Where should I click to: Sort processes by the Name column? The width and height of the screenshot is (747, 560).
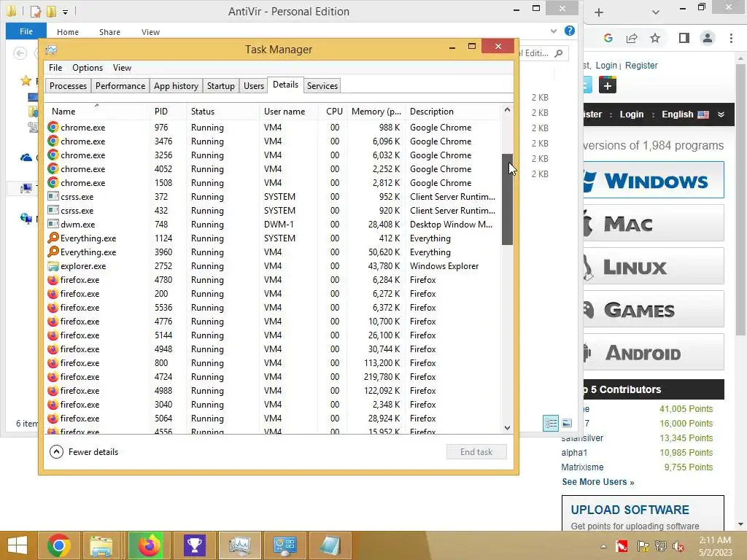coord(63,112)
